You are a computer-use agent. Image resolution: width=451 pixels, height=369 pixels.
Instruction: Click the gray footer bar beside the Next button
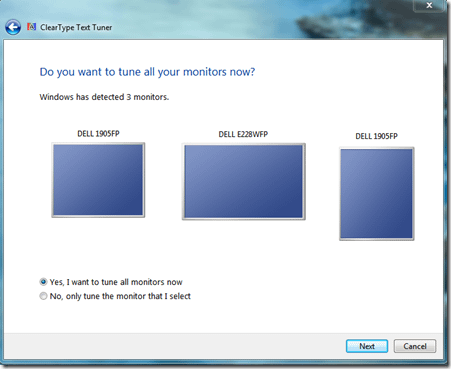(173, 347)
